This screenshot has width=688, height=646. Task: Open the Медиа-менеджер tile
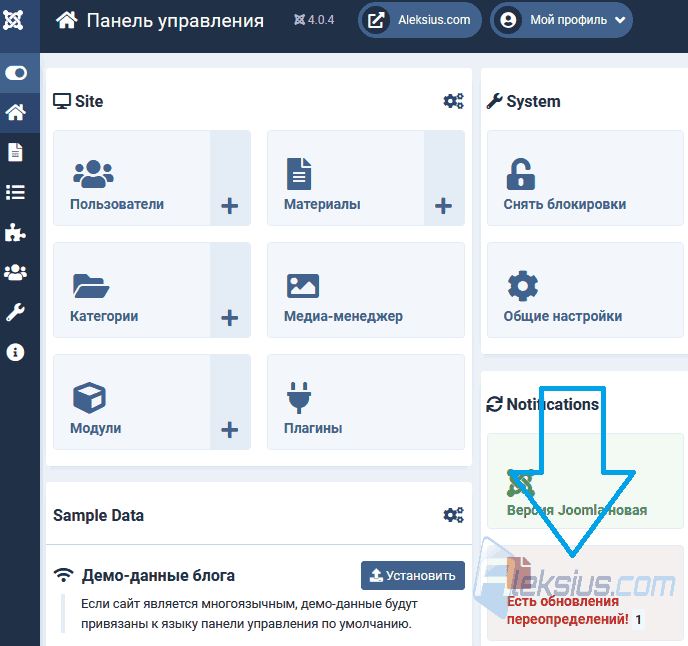coord(366,290)
